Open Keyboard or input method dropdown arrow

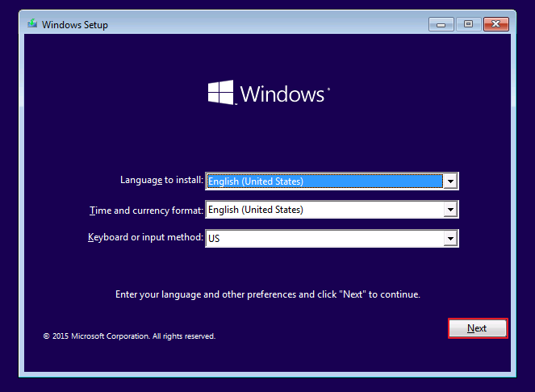click(450, 238)
